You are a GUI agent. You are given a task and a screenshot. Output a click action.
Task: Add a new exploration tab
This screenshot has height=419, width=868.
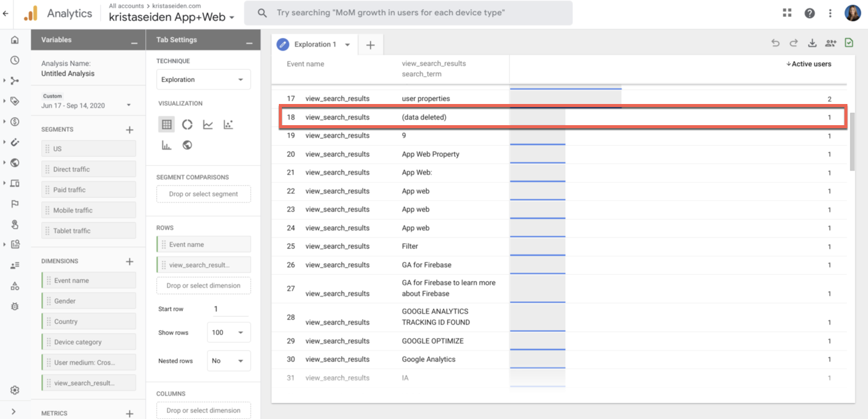point(370,45)
